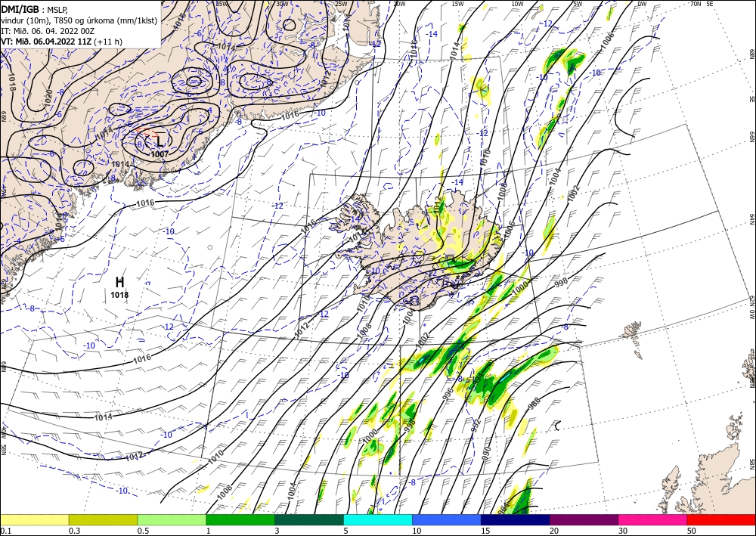Click the 988 isobar label
Viewport: 756px width, 536px height.
(x=534, y=404)
